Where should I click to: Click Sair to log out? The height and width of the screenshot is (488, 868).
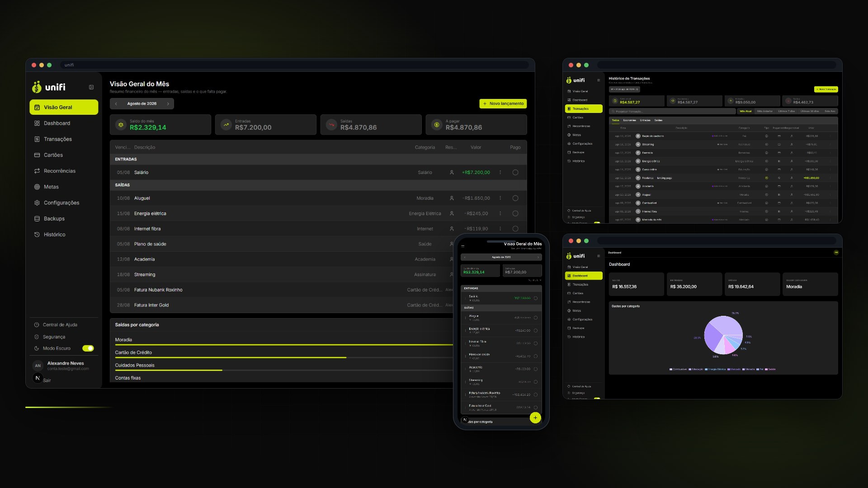pos(47,381)
